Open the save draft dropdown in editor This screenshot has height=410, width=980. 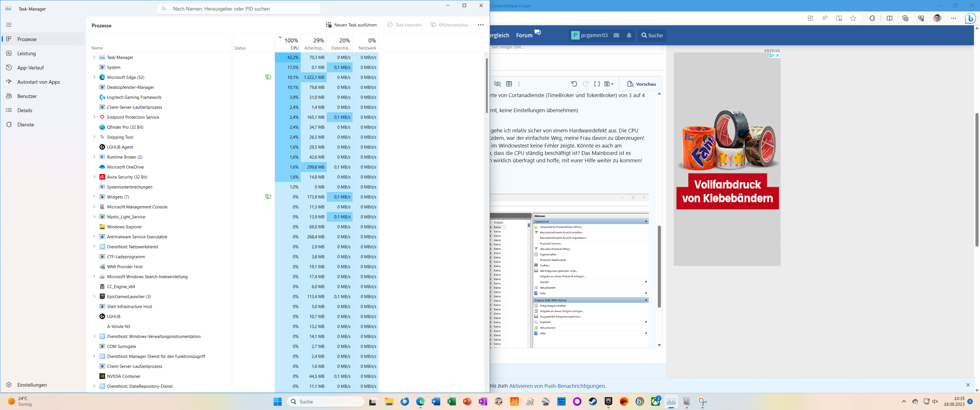(x=609, y=84)
